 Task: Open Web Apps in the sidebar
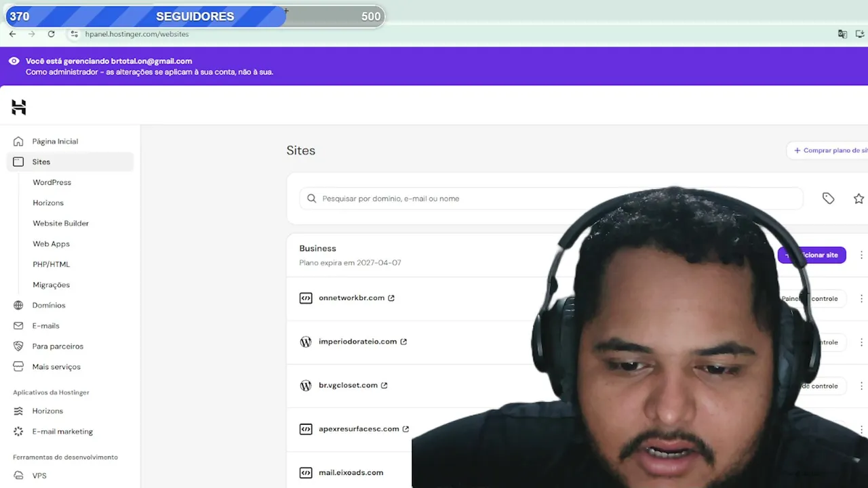pos(52,244)
